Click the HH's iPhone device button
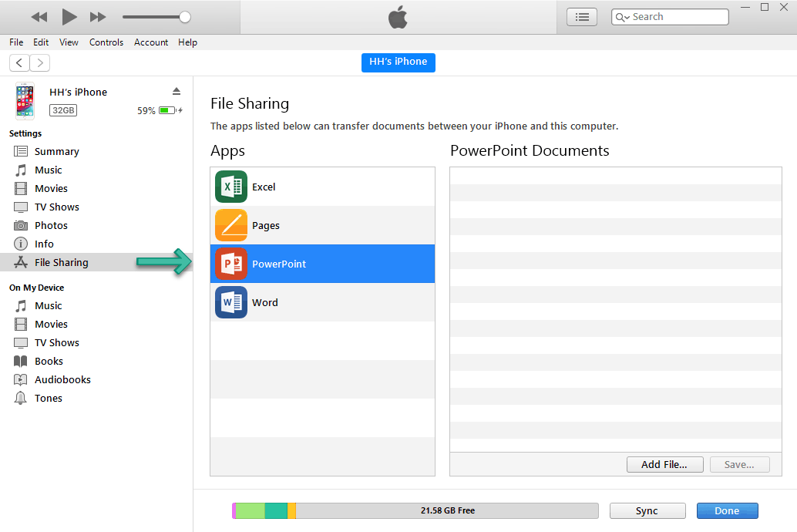The image size is (797, 532). pyautogui.click(x=398, y=62)
